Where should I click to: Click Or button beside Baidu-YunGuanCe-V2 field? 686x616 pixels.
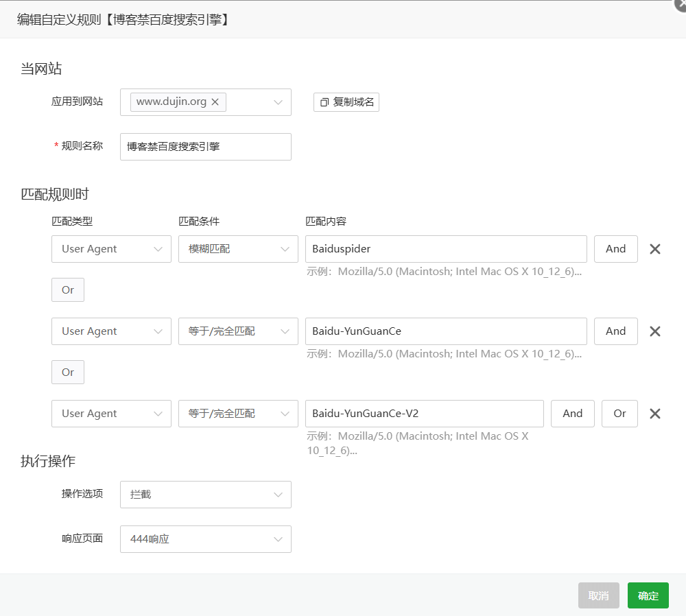click(619, 414)
